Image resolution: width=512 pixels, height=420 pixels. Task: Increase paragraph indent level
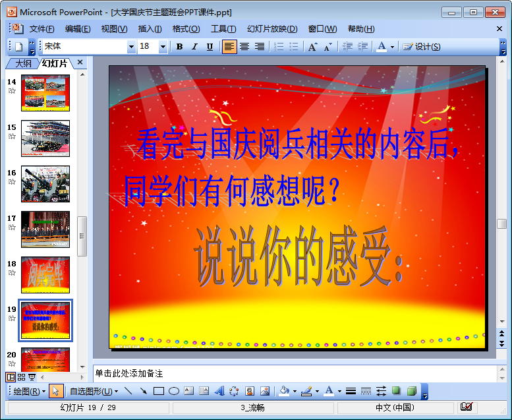[362, 47]
